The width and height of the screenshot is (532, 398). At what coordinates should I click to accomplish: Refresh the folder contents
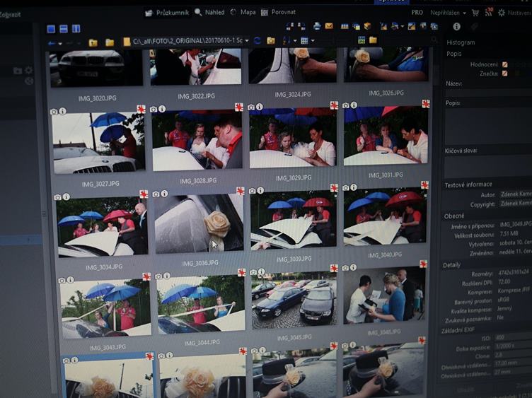258,41
